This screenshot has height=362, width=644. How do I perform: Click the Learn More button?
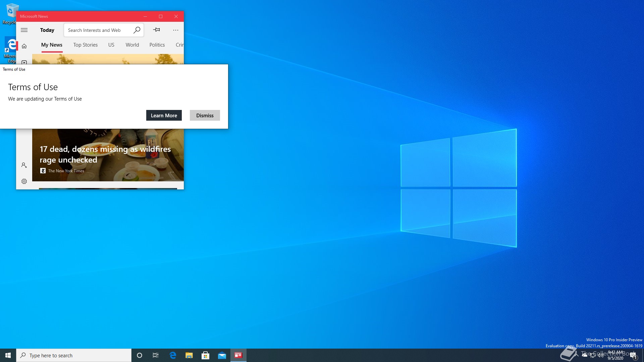[164, 115]
